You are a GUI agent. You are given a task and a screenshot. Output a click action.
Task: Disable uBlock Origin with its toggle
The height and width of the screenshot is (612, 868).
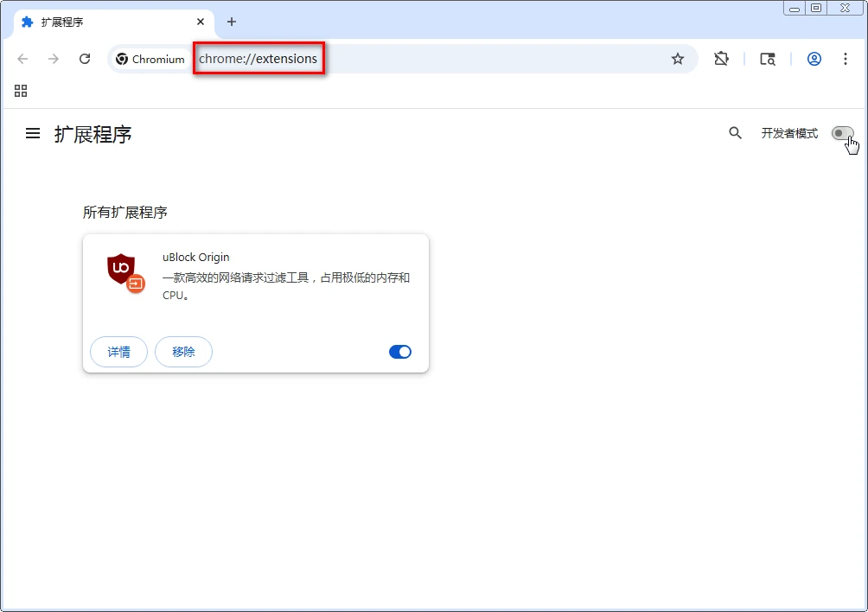point(399,352)
